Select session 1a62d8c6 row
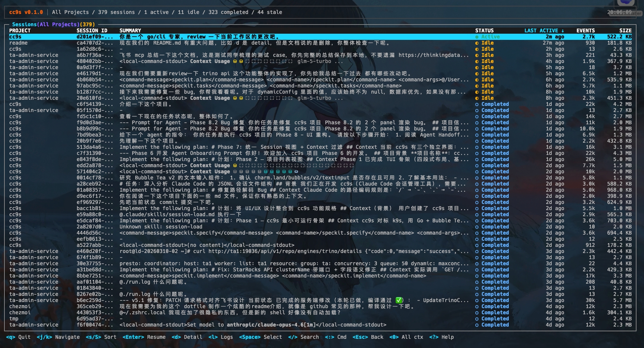Image resolution: width=644 pixels, height=348 pixels. [x=320, y=49]
